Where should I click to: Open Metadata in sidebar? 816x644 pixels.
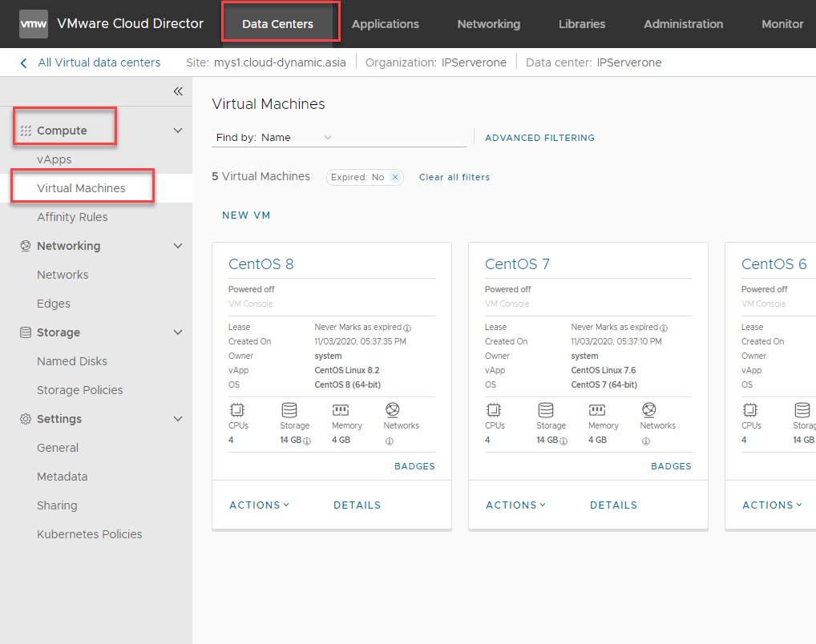pos(62,477)
